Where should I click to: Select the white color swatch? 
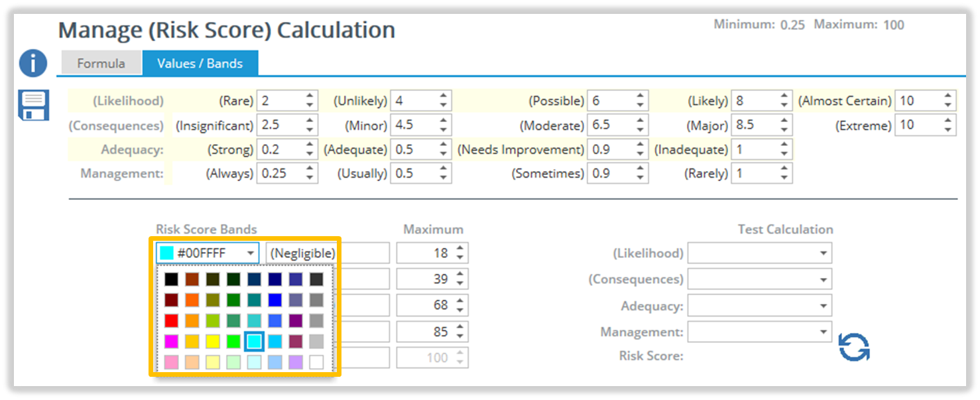(316, 362)
